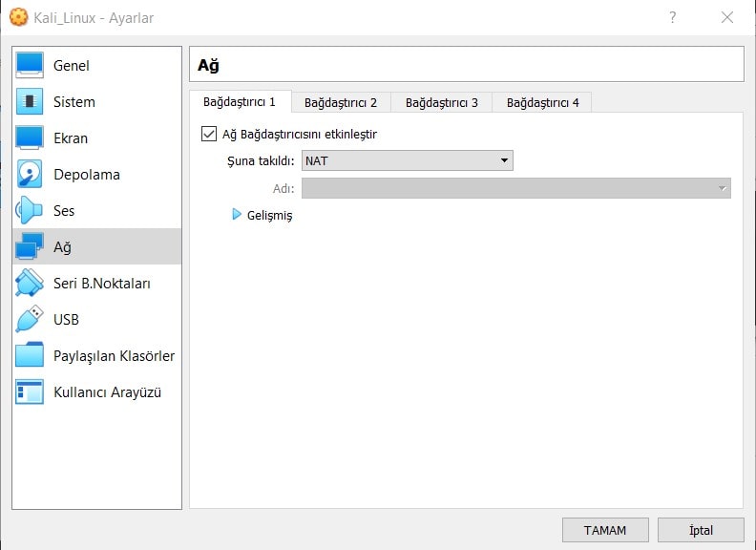Viewport: 756px width, 550px height.
Task: Select the Genel label in sidebar
Action: tap(72, 66)
